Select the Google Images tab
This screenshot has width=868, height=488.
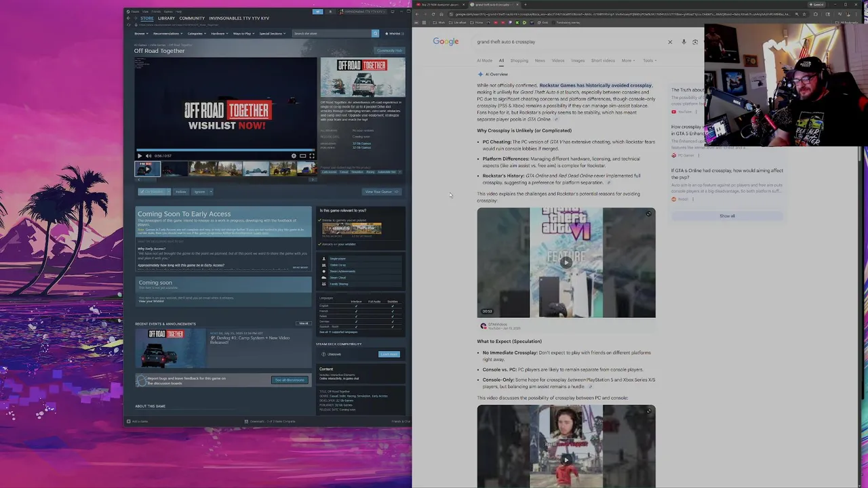(578, 60)
